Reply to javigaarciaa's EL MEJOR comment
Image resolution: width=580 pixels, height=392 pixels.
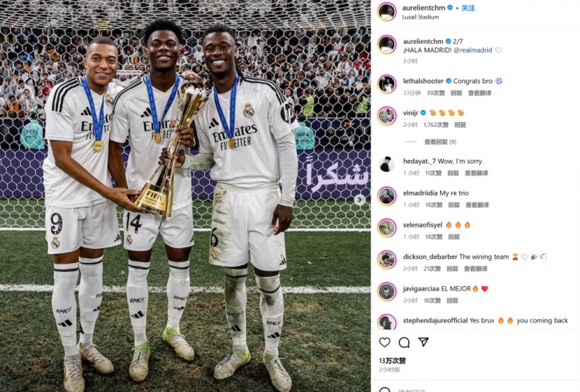coord(452,301)
